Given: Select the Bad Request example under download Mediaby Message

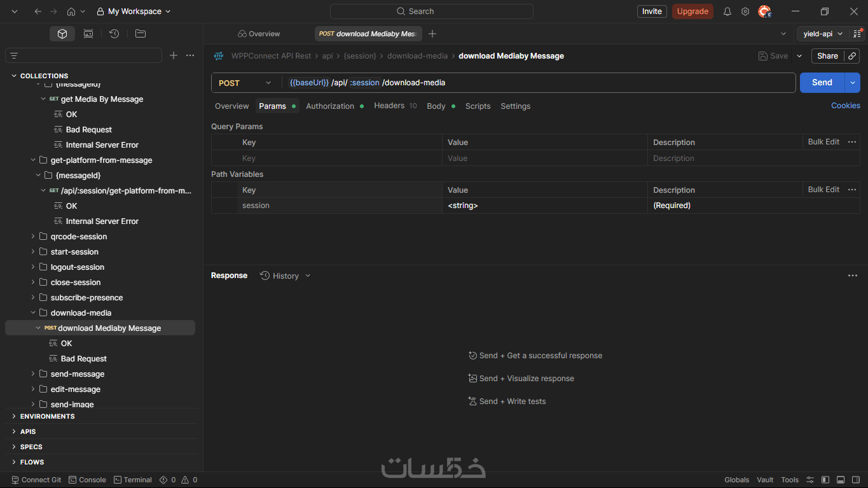Looking at the screenshot, I should tap(83, 359).
